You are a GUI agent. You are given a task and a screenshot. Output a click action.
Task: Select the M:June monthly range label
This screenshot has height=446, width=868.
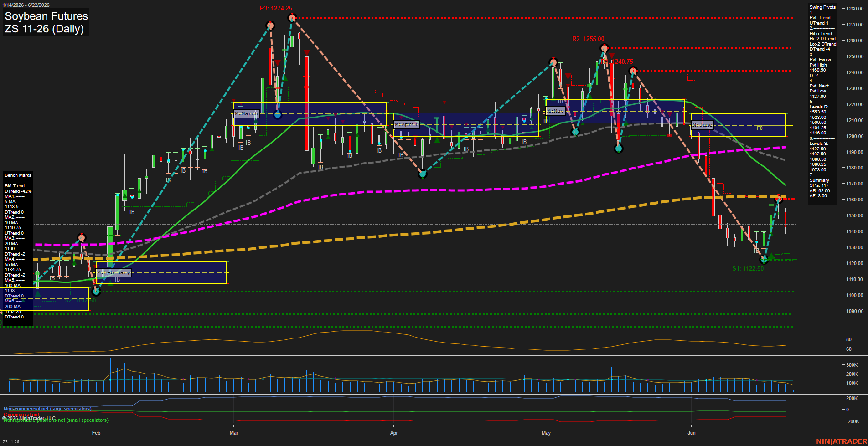coord(702,125)
